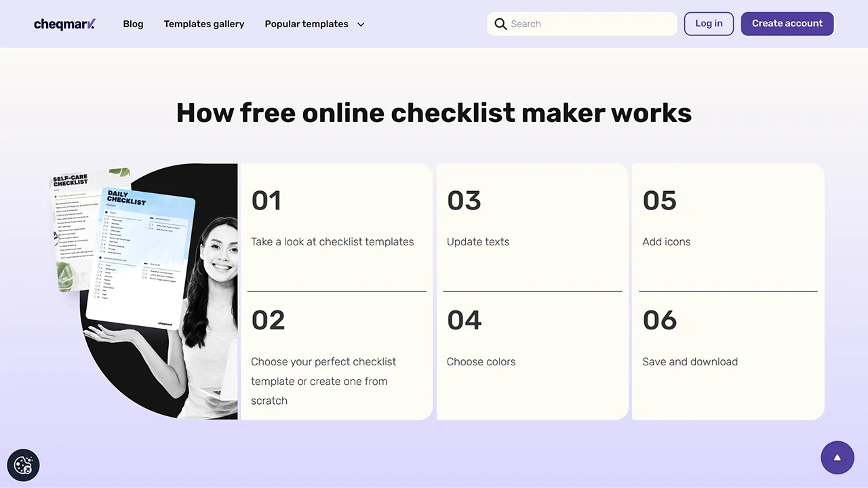Click the cheqmark logo
This screenshot has width=868, height=488.
64,24
